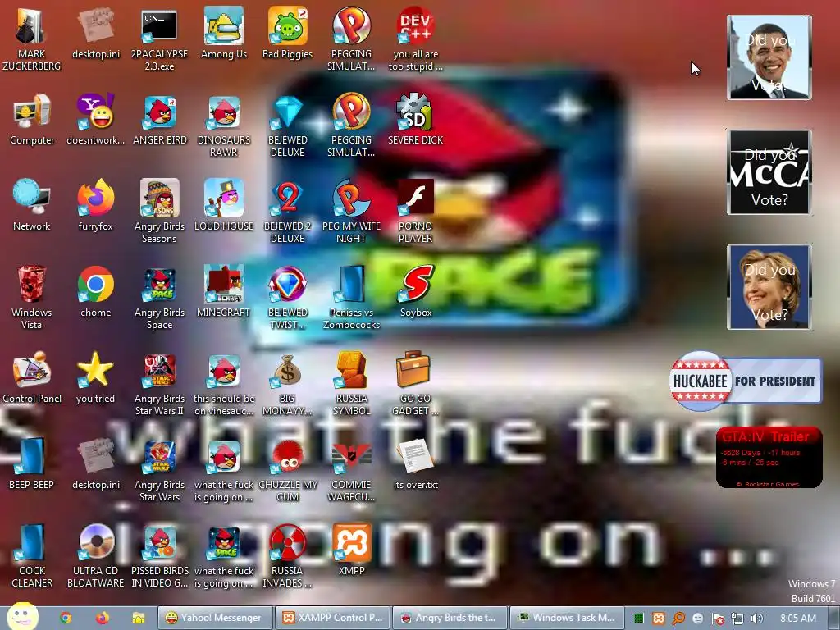Click the 8:05 AM taskbar clock
The image size is (840, 630).
click(798, 619)
